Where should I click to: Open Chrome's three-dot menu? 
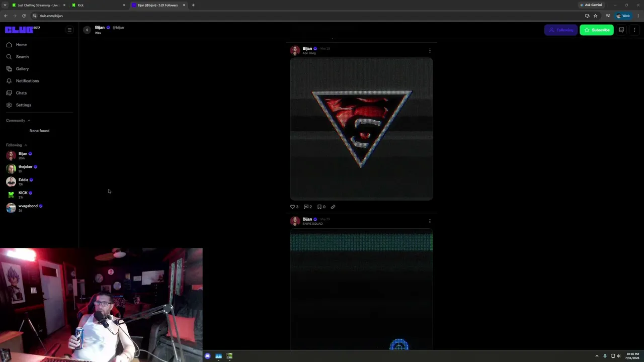click(637, 16)
